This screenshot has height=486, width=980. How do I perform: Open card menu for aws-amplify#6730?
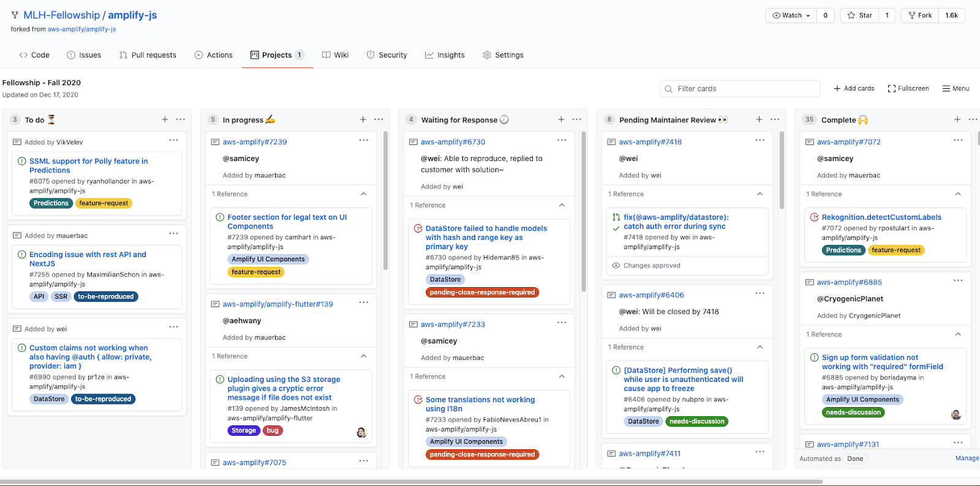point(562,140)
